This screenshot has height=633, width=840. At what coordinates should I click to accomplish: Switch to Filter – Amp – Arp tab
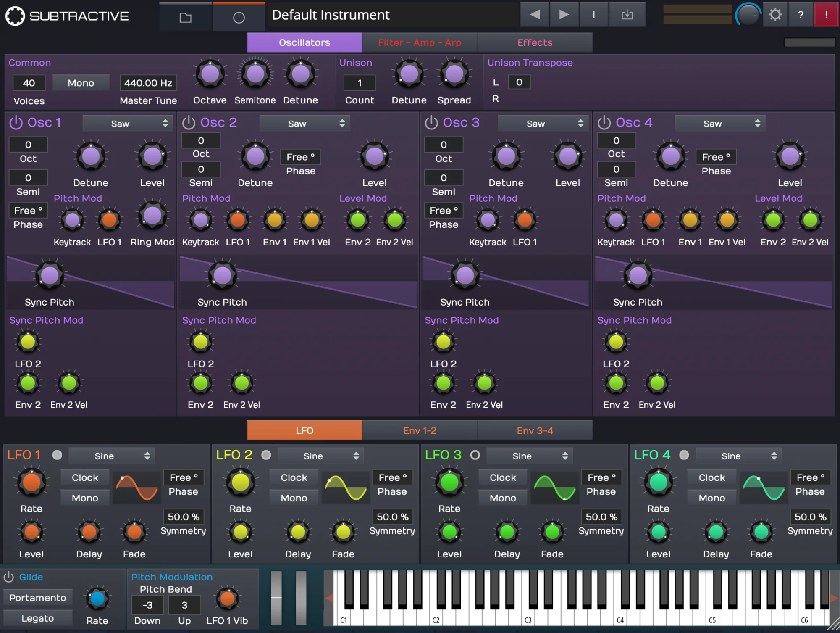[420, 42]
